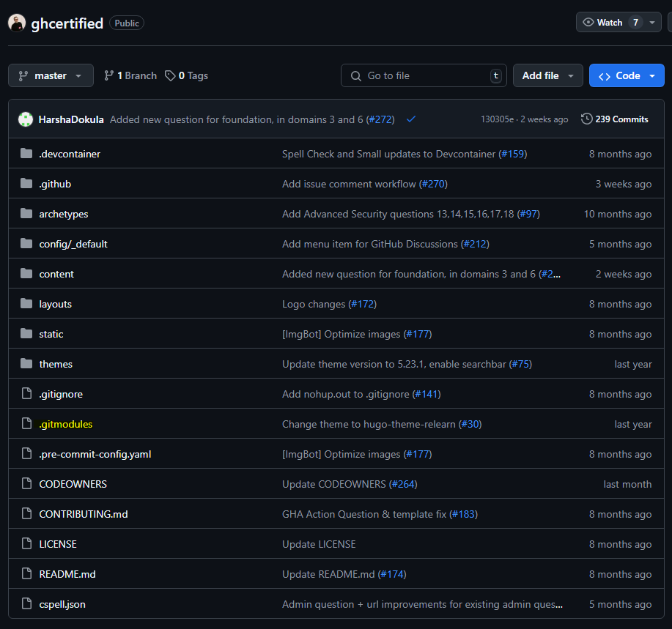This screenshot has height=629, width=672.
Task: Open the content folder
Action: coord(56,274)
